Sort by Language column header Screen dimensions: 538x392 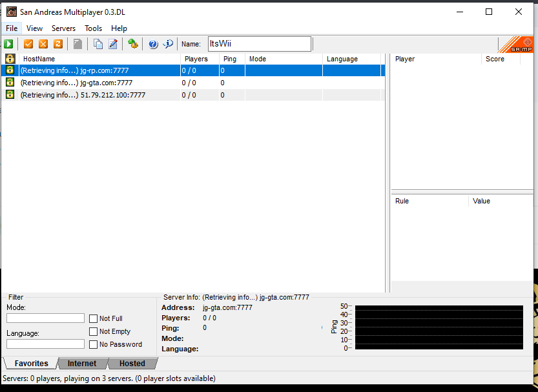pos(352,59)
